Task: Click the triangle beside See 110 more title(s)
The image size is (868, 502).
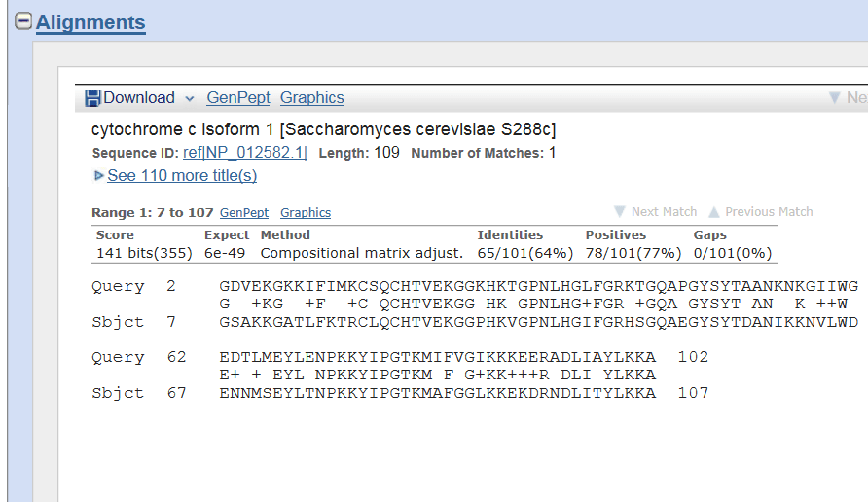Action: (x=98, y=176)
